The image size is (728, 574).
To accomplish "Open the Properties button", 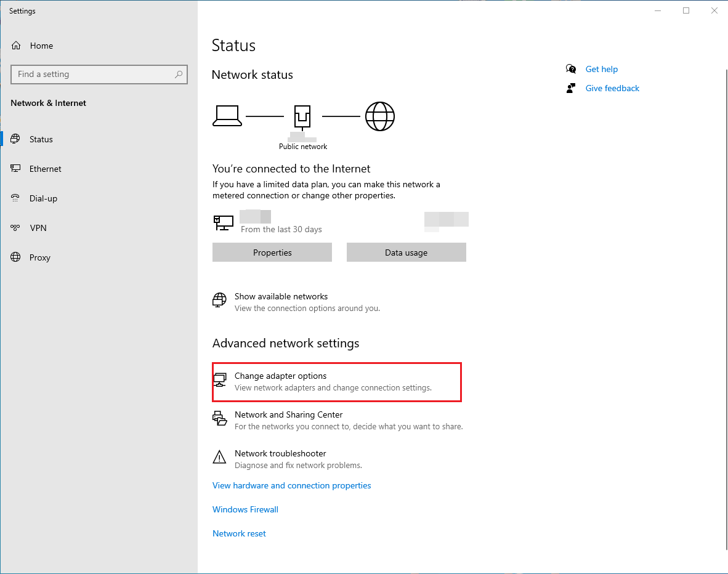I will [x=272, y=253].
